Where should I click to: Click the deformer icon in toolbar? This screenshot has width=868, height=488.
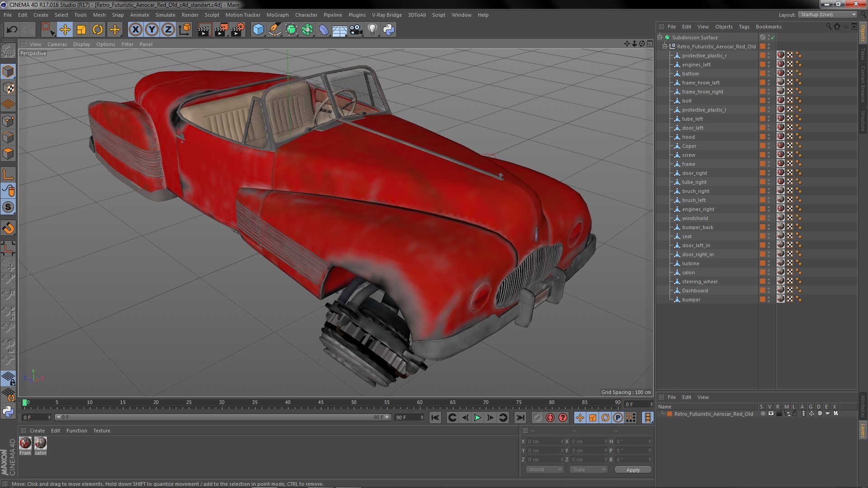324,30
